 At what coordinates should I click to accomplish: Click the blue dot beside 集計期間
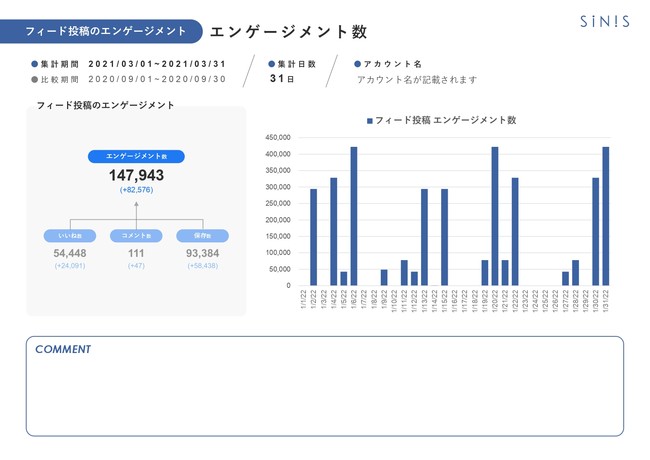34,63
